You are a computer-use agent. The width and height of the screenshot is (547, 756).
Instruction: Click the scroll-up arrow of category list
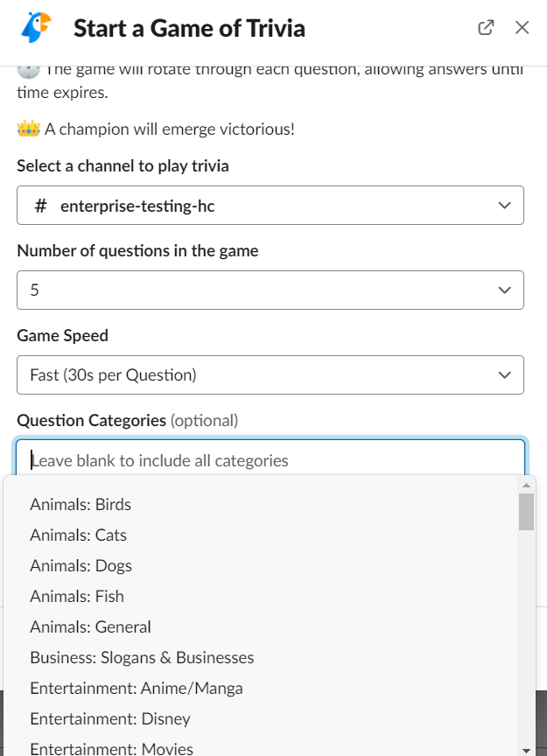[x=526, y=485]
